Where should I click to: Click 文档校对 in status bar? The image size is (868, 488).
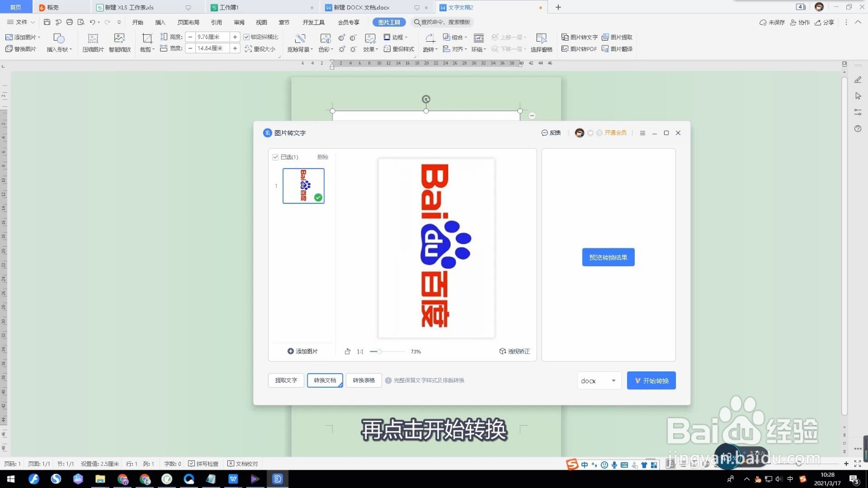(242, 464)
